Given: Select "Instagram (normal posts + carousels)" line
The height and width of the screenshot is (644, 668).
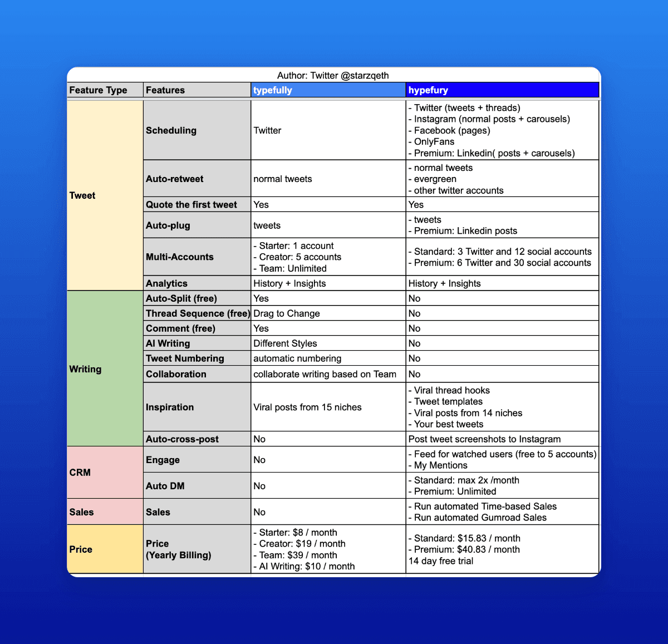Looking at the screenshot, I should 489,119.
